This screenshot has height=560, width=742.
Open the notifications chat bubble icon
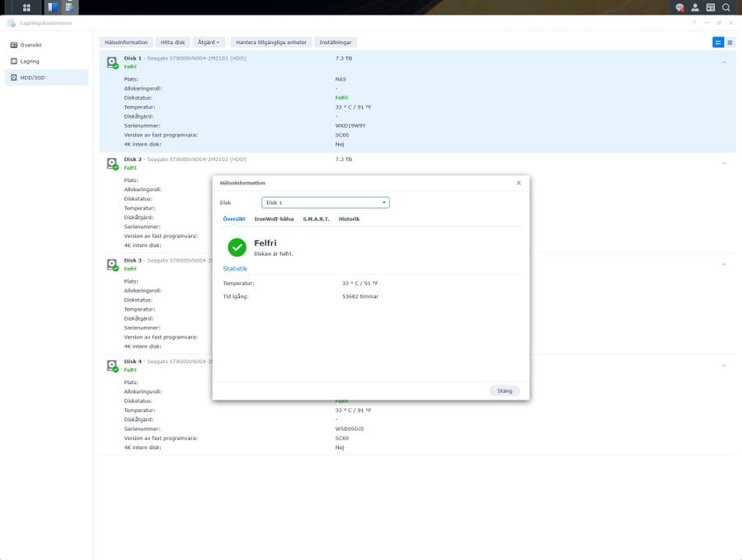(x=679, y=7)
